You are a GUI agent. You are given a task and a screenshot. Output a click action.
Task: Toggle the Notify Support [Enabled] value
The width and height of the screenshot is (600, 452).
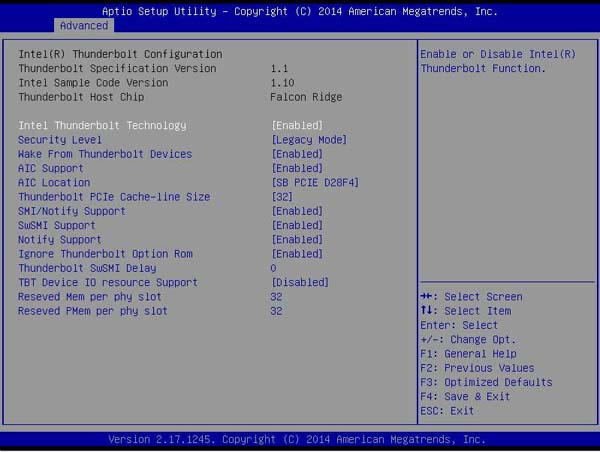pos(297,240)
